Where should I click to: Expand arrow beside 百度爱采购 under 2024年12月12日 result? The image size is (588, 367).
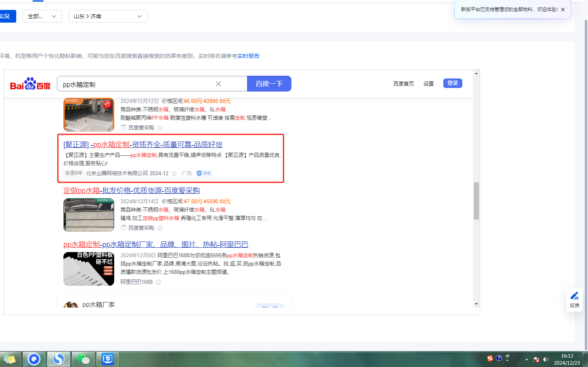point(160,128)
